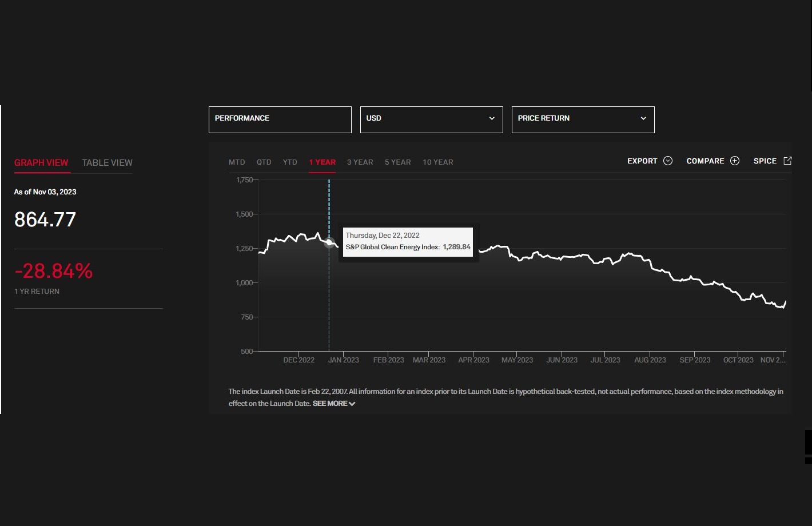This screenshot has width=812, height=526.
Task: Select the 3 Year time range
Action: pos(360,162)
